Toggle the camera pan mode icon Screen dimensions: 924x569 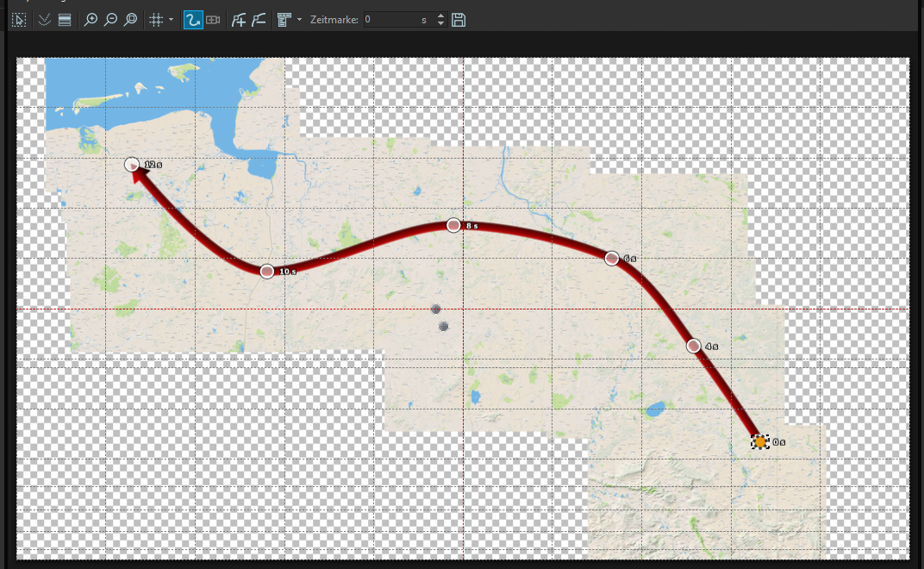(213, 19)
